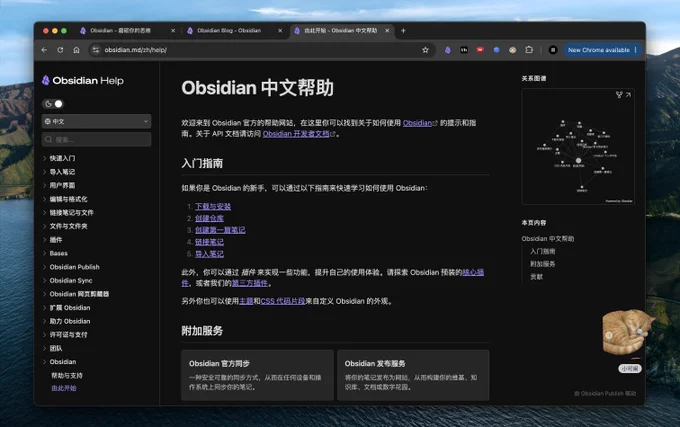This screenshot has height=427, width=680.
Task: Open the 创建第一篇笔记 link
Action: coord(220,230)
